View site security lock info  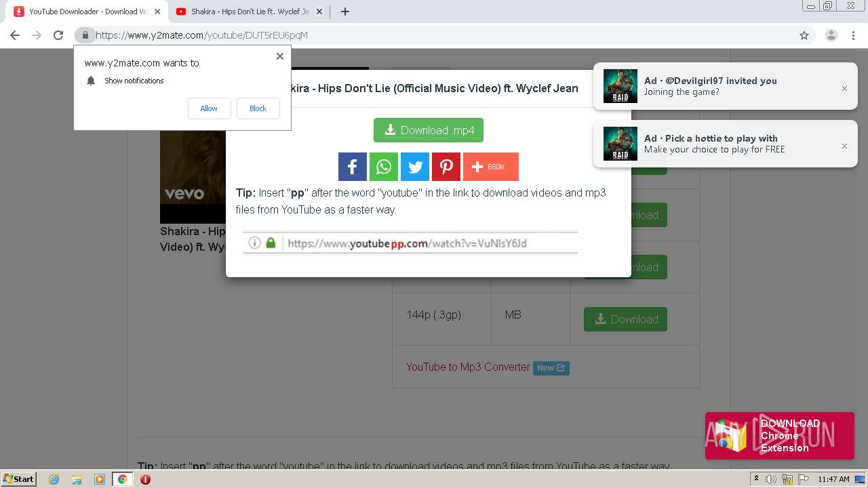85,35
